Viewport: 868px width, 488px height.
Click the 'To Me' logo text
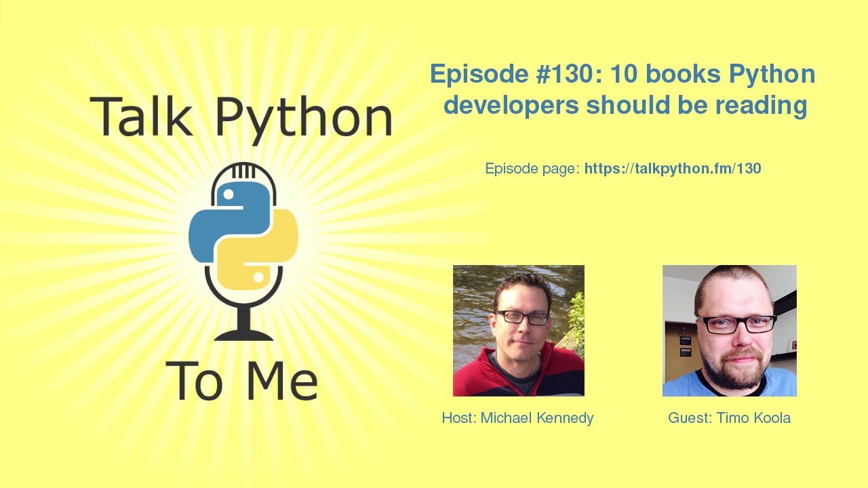click(241, 380)
